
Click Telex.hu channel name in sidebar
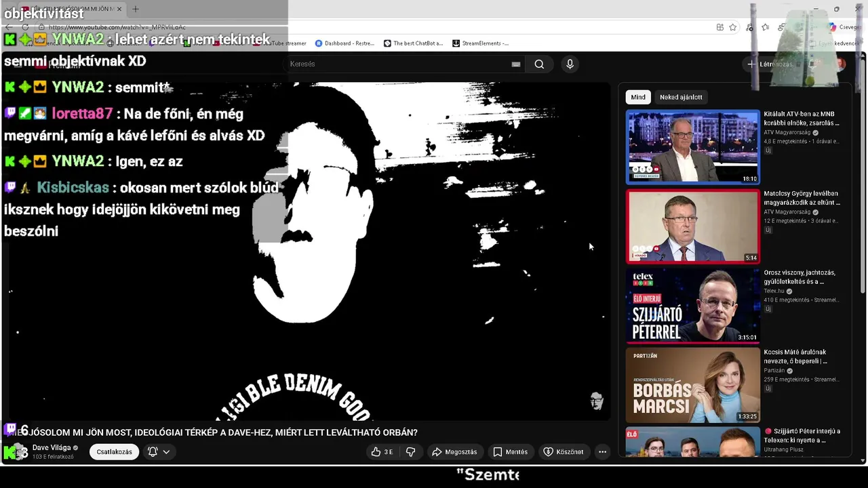pos(774,291)
